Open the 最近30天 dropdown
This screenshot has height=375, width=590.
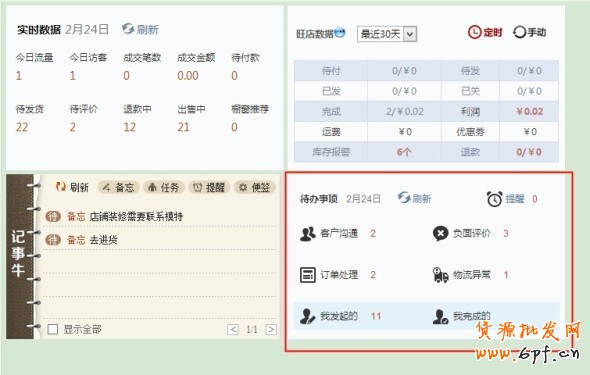click(x=386, y=34)
